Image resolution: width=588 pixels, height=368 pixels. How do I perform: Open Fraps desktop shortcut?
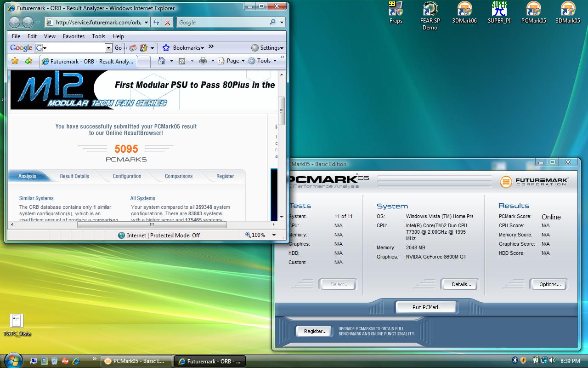tap(396, 12)
